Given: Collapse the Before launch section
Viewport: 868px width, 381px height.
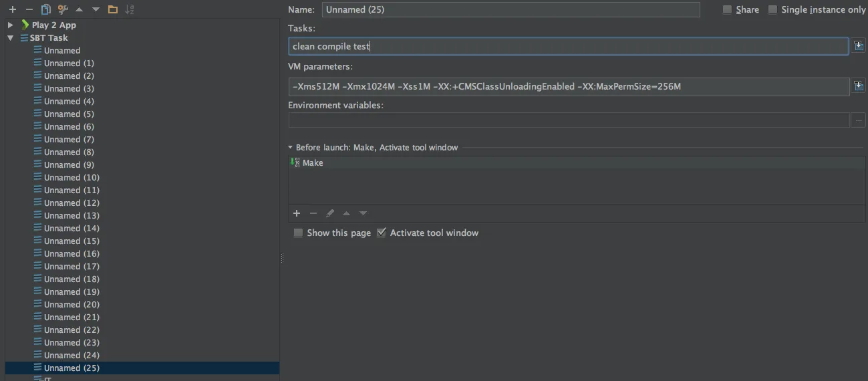Looking at the screenshot, I should [x=291, y=147].
